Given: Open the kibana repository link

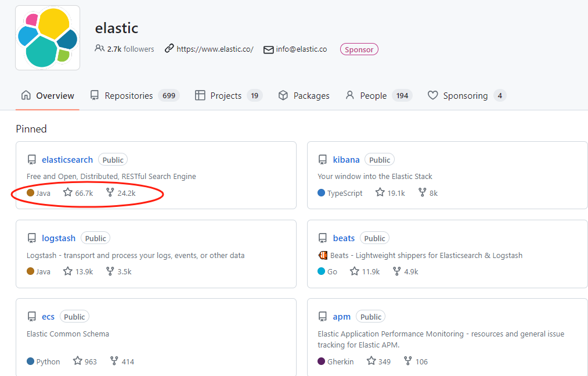Looking at the screenshot, I should 346,159.
